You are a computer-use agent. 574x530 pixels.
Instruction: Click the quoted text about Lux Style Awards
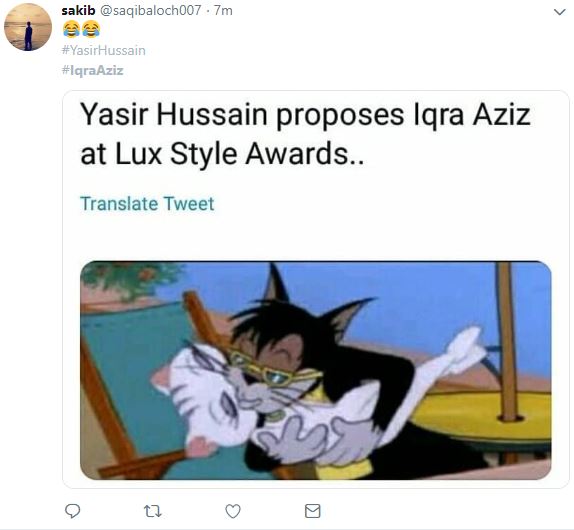point(305,134)
